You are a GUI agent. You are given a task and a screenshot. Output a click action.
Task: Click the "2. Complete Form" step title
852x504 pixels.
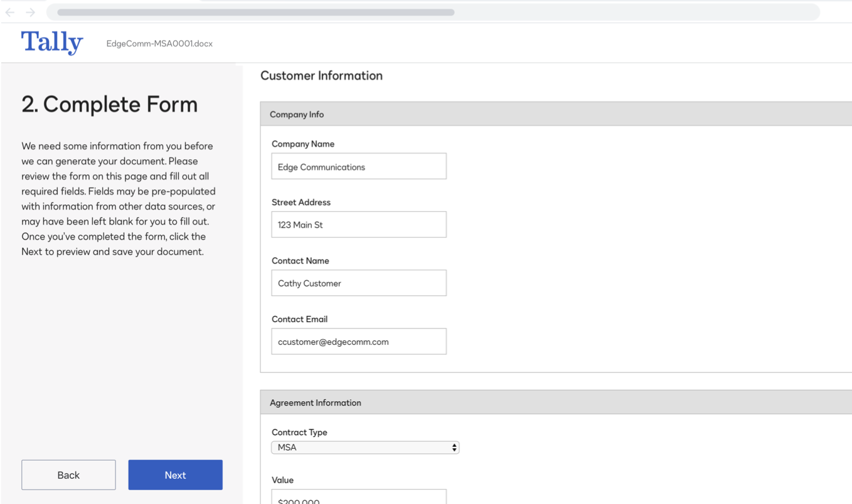click(x=110, y=104)
